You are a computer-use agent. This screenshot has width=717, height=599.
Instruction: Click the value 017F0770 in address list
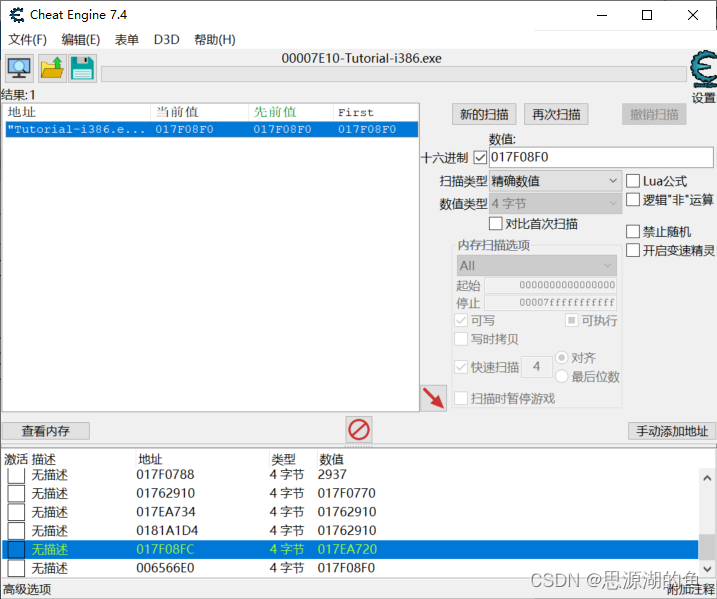click(347, 493)
